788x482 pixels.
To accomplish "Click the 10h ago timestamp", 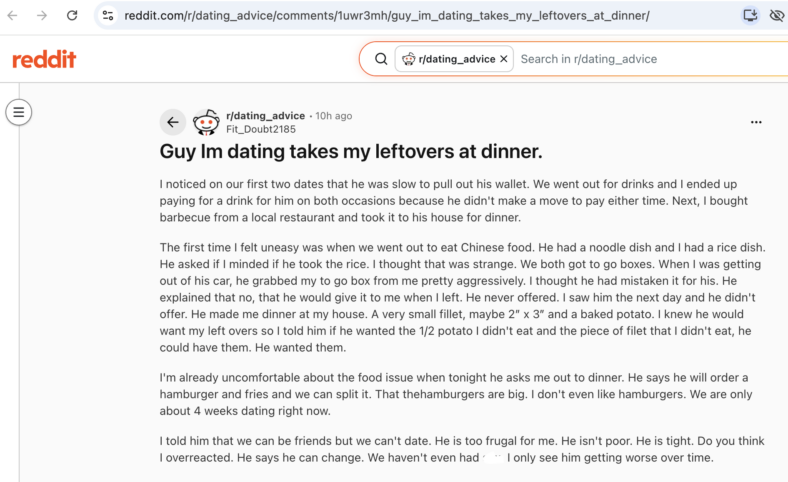I will [x=334, y=116].
